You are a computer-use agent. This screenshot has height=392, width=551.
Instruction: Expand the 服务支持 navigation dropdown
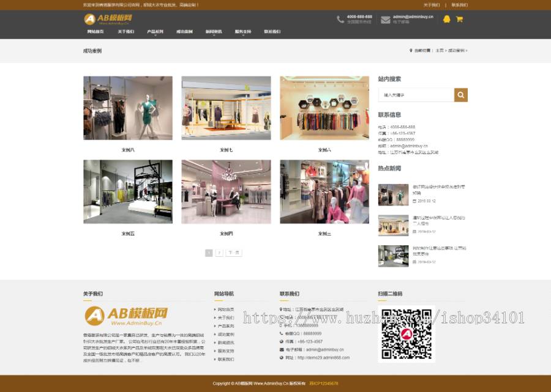pos(241,32)
